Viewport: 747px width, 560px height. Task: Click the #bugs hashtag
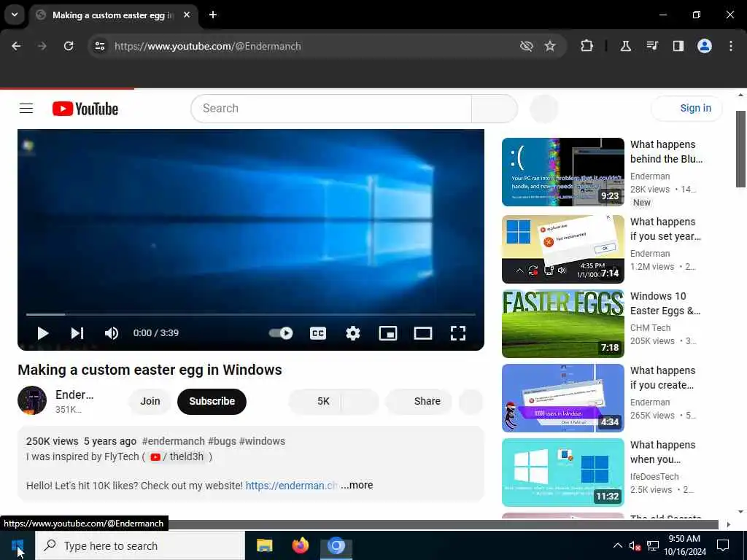click(x=222, y=441)
